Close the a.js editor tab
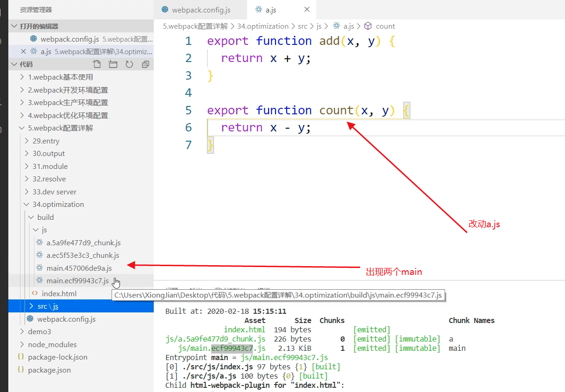Screen dimensions: 565x392 pyautogui.click(x=307, y=10)
